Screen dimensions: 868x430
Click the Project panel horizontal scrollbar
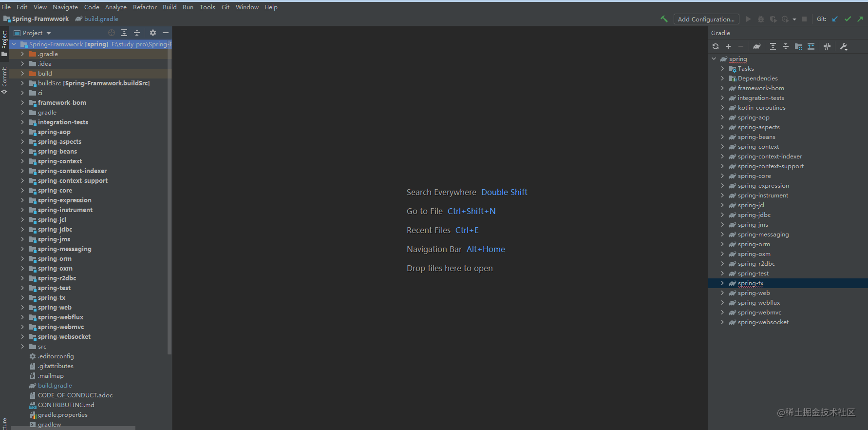tap(73, 428)
